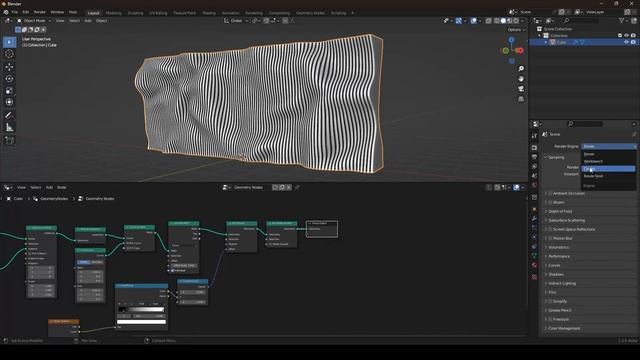The width and height of the screenshot is (640, 360).
Task: Switch to the Geometry Nodes workspace tab
Action: pos(310,13)
